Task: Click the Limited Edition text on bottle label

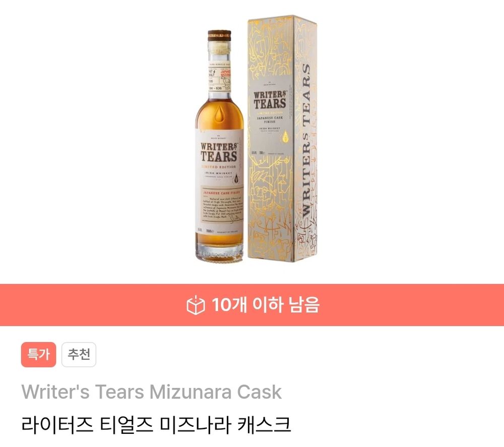Action: tap(219, 167)
